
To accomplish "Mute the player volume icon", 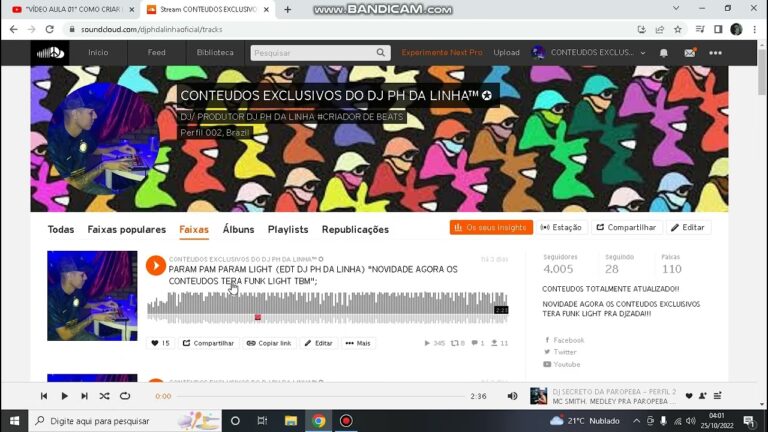I will click(512, 396).
